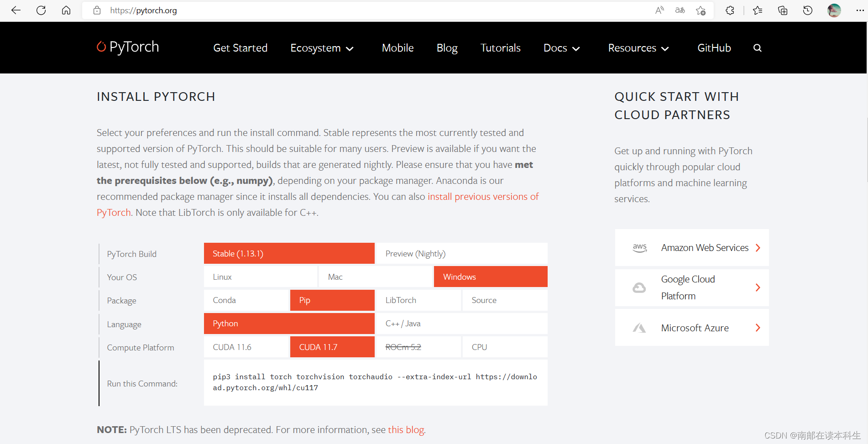Expand the Ecosystem dropdown menu

tap(322, 48)
